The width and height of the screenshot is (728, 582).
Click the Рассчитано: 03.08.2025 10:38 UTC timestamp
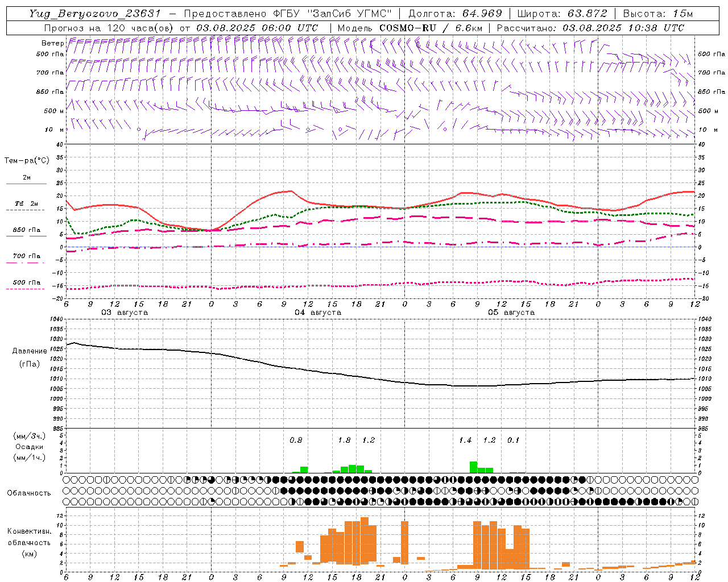pos(590,28)
